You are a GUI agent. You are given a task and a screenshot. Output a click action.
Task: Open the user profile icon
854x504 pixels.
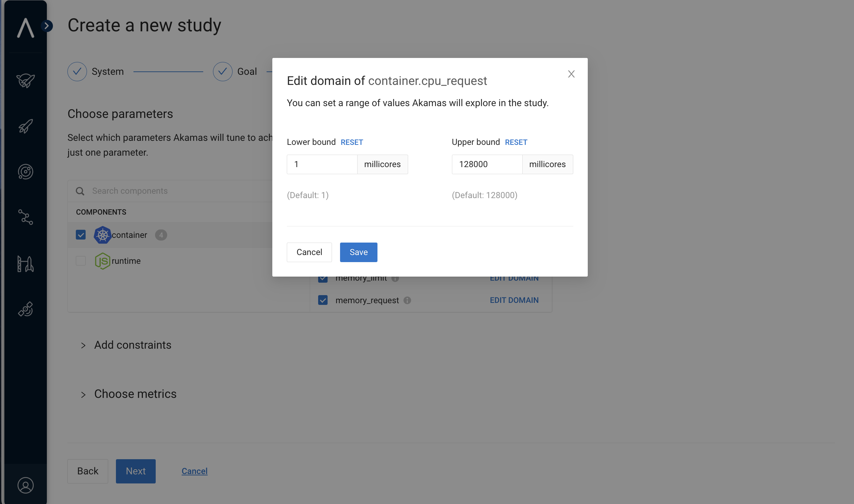coord(26,485)
